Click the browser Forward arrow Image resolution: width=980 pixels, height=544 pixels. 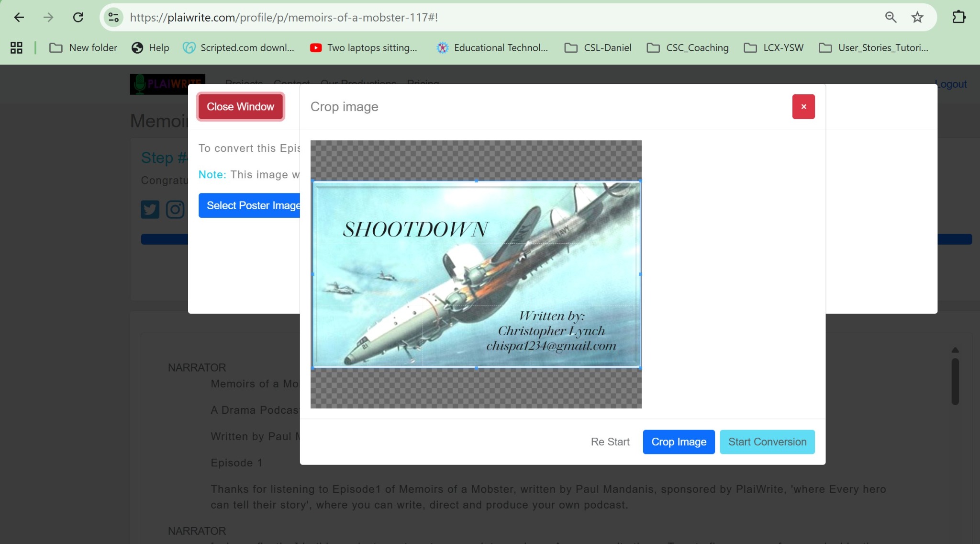tap(48, 18)
